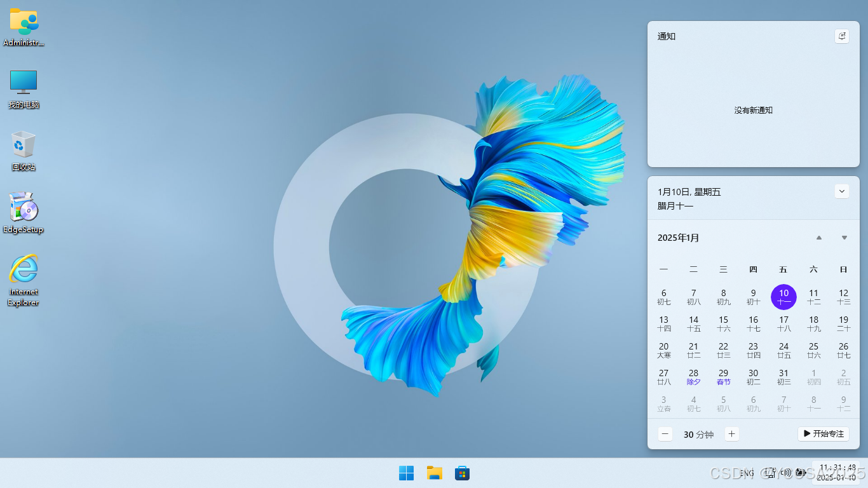Click the 没有新通知 message
Image resolution: width=868 pixels, height=488 pixels.
753,110
